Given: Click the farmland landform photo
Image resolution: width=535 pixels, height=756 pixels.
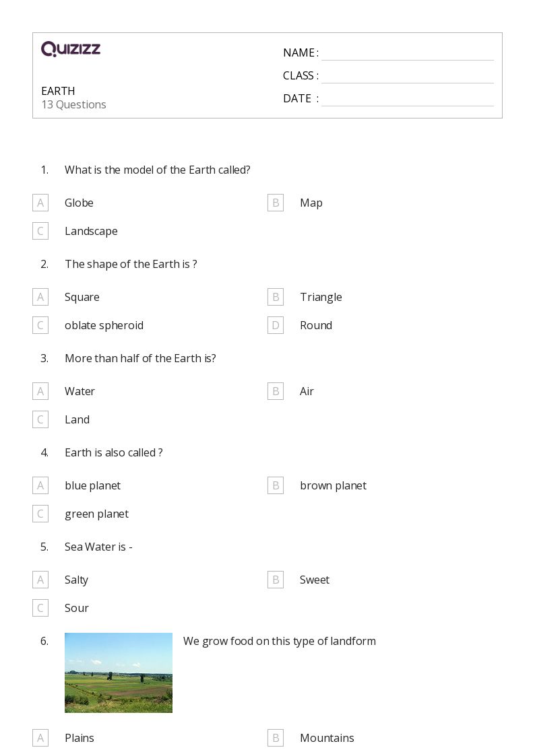Looking at the screenshot, I should click(119, 673).
